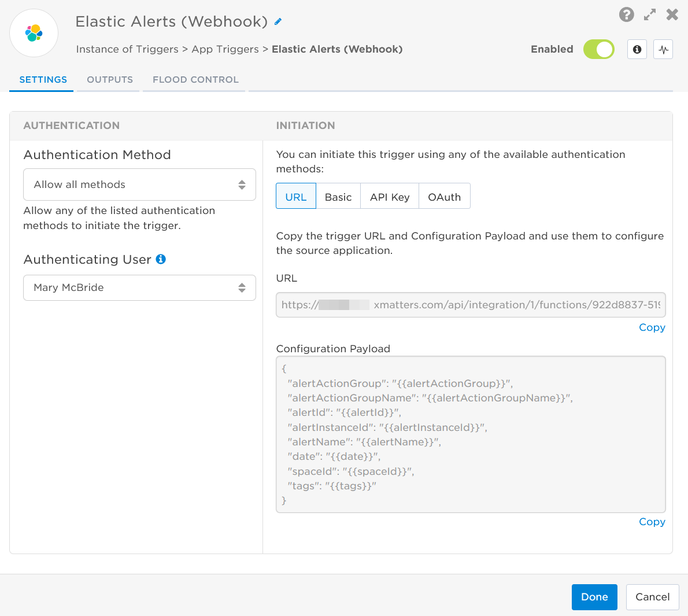Select the API Key authentication option
The image size is (688, 616).
tap(390, 197)
